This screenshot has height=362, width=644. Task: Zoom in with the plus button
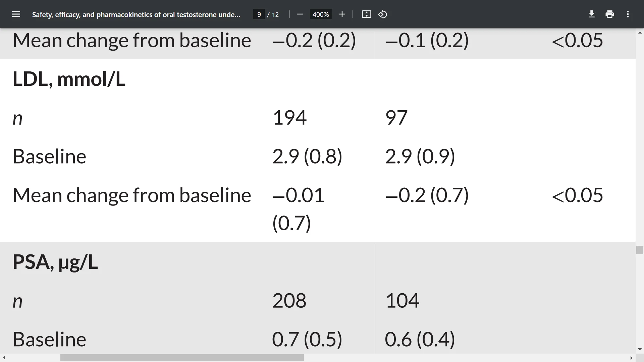click(342, 14)
